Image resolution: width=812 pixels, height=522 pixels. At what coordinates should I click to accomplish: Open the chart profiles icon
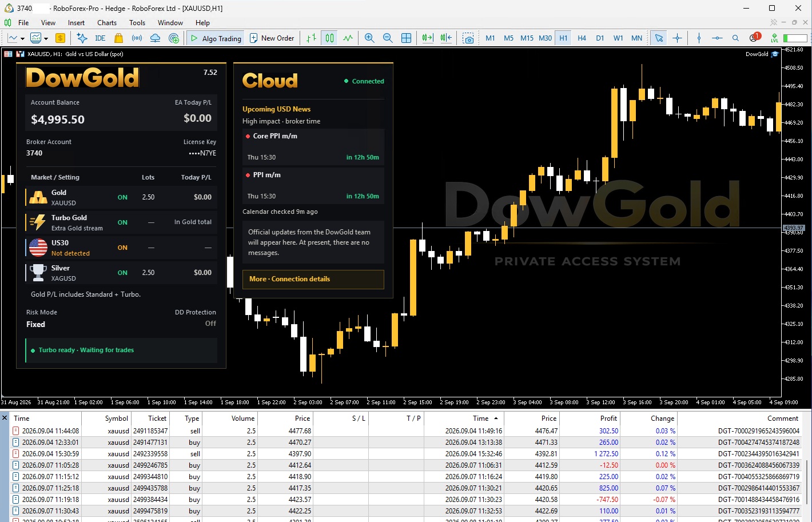click(36, 38)
